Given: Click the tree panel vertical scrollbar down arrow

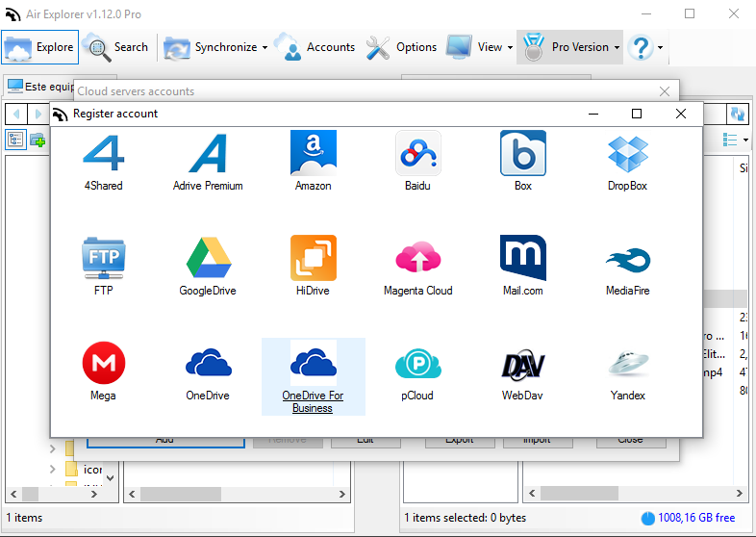Looking at the screenshot, I should pos(111,477).
